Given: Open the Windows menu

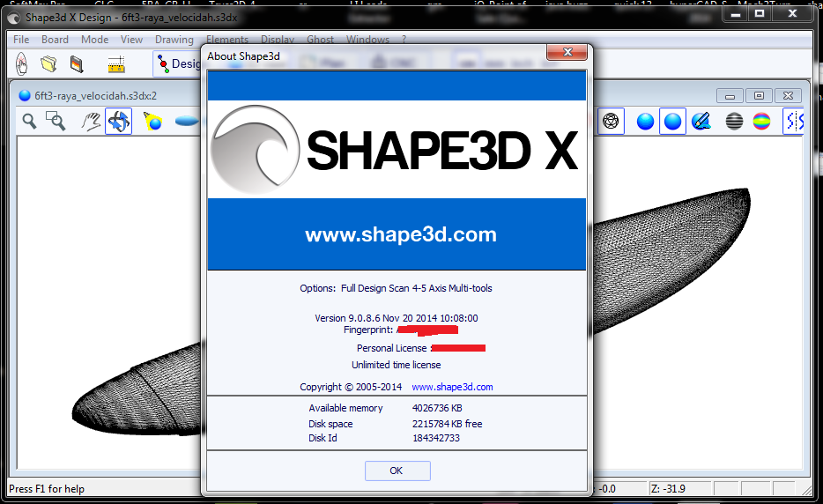Looking at the screenshot, I should pyautogui.click(x=367, y=40).
